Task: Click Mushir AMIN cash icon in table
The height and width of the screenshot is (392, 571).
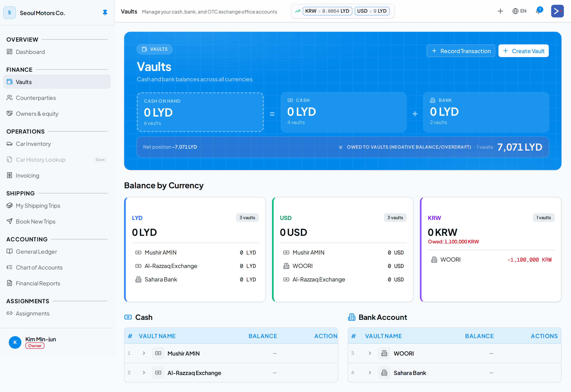Action: [x=158, y=353]
